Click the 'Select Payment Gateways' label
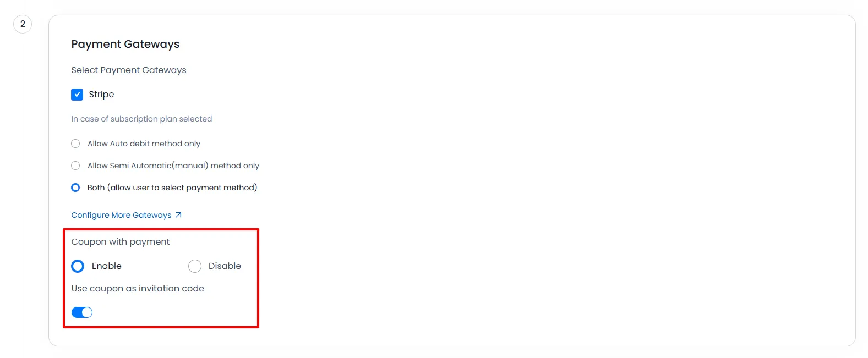Viewport: 868px width, 358px height. [x=129, y=70]
